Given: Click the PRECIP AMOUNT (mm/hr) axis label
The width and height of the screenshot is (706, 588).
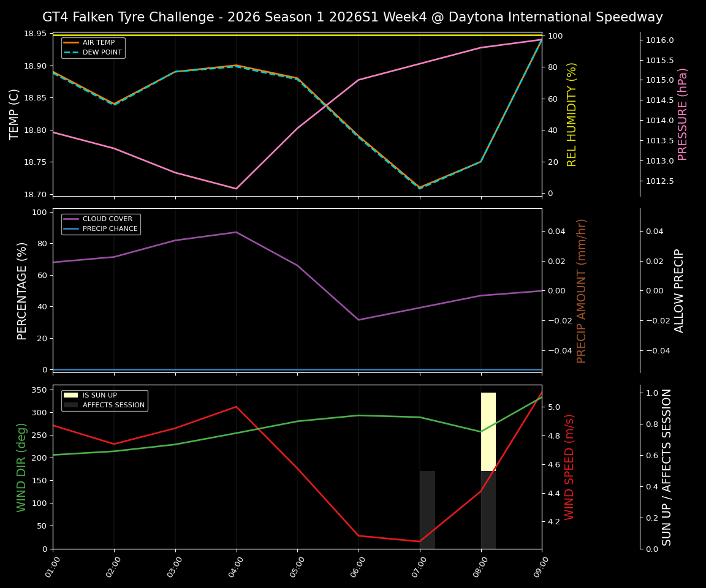Looking at the screenshot, I should pyautogui.click(x=582, y=290).
